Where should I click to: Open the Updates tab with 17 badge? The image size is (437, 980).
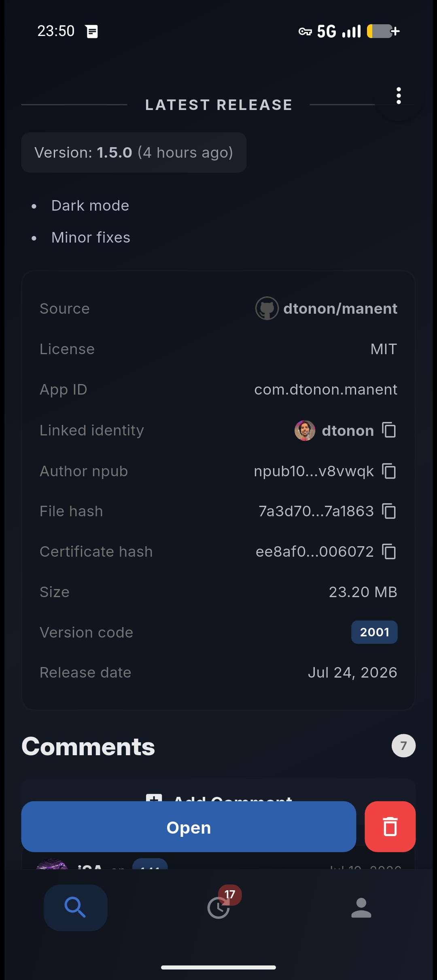219,908
